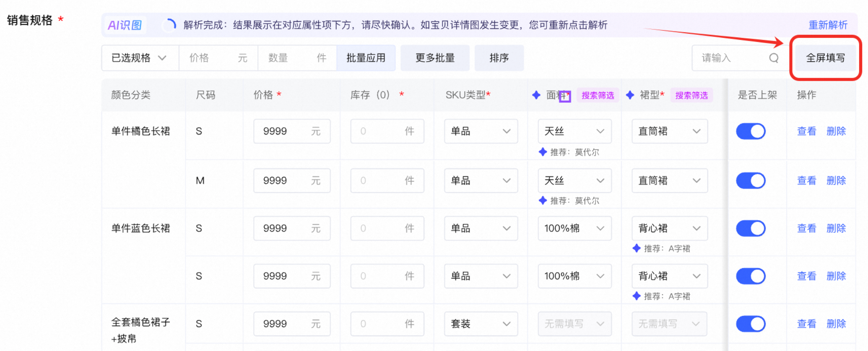
Task: Open 背心裙 dropdown in second blue-dress S row
Action: (670, 276)
